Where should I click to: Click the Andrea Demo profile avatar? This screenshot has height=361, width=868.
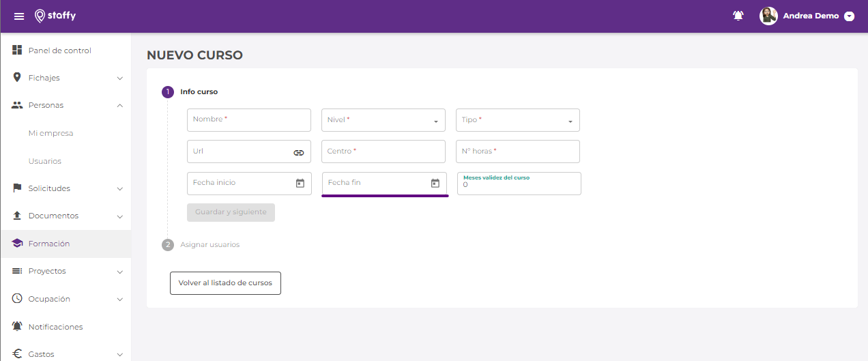point(768,16)
